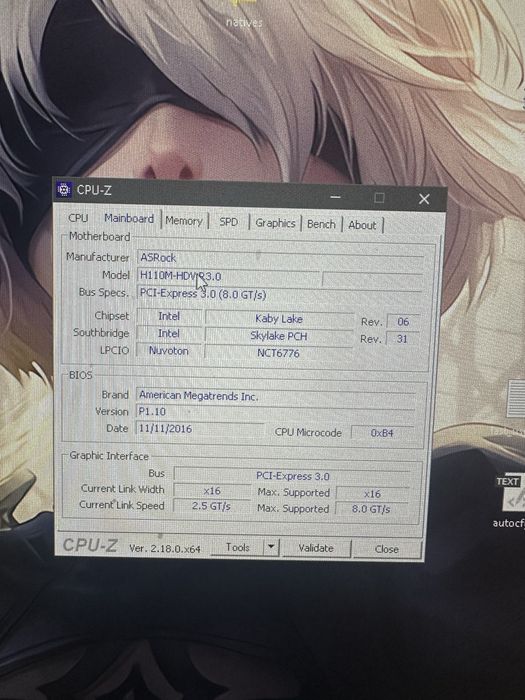This screenshot has width=525, height=700.
Task: Select the Mainboard tab
Action: click(129, 218)
